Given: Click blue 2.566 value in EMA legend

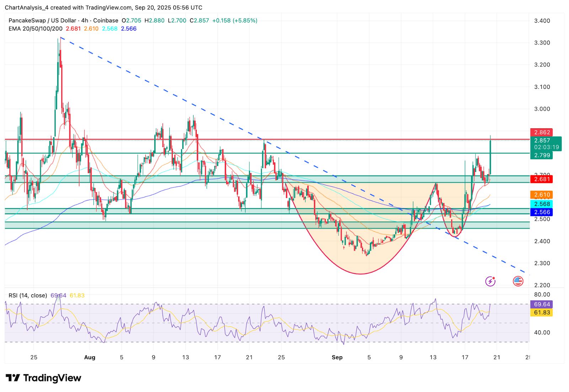Looking at the screenshot, I should coord(129,29).
